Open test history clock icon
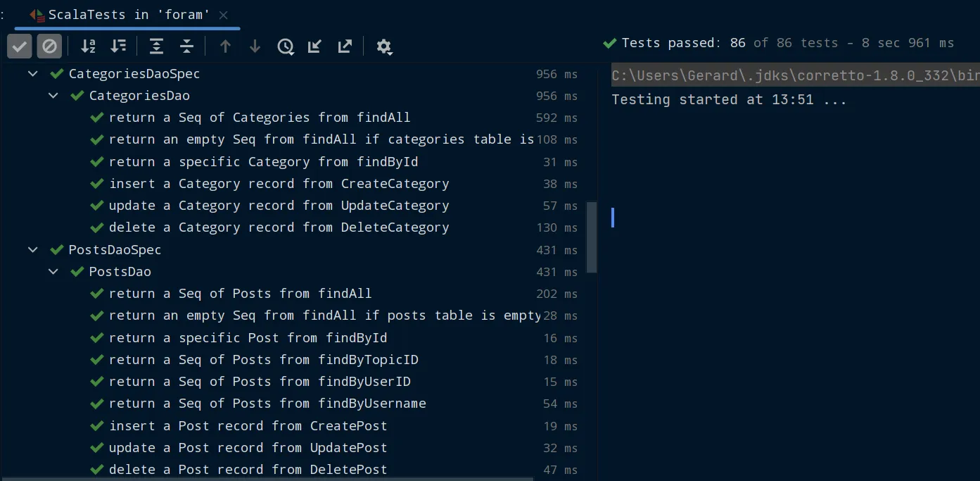 (286, 46)
